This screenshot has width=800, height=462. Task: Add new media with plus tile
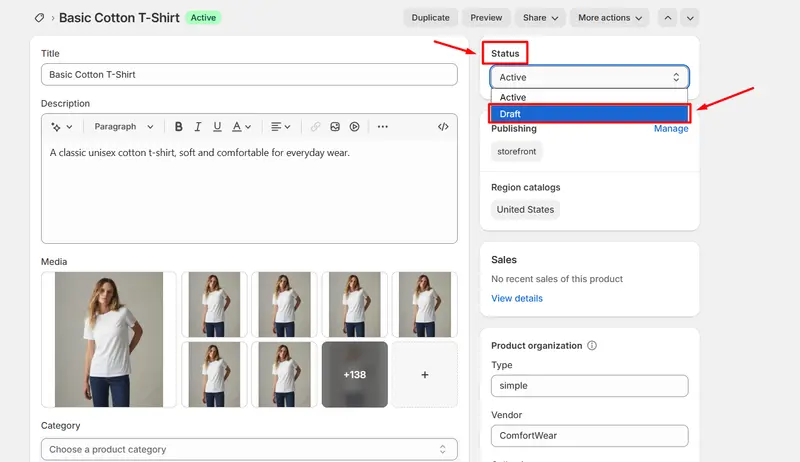click(424, 375)
